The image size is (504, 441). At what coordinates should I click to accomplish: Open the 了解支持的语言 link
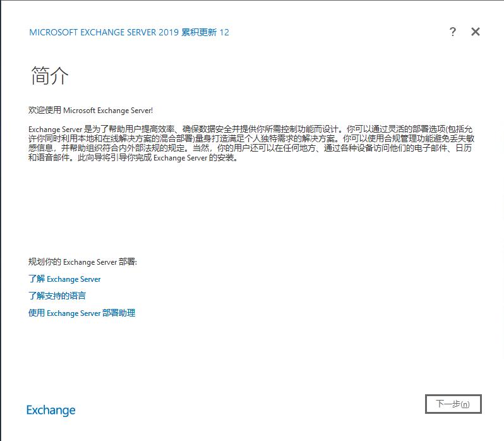[57, 296]
